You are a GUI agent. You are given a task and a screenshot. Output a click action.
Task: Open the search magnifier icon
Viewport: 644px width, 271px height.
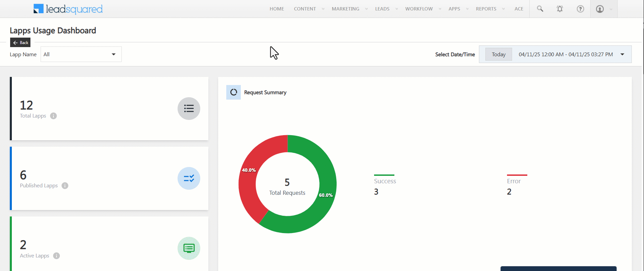(x=540, y=9)
